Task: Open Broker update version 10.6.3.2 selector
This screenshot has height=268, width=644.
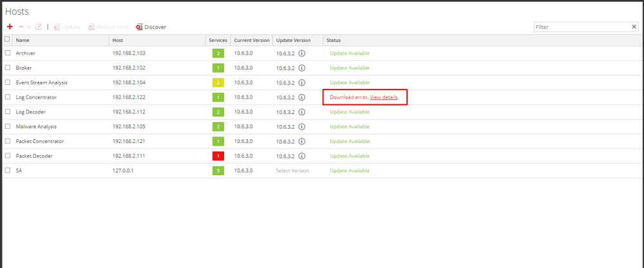Action: [x=285, y=68]
